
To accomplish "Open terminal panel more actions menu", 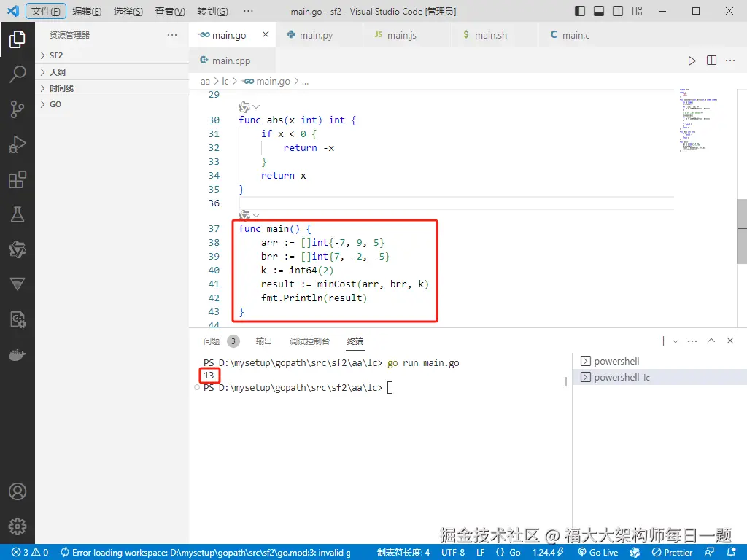I will [692, 341].
